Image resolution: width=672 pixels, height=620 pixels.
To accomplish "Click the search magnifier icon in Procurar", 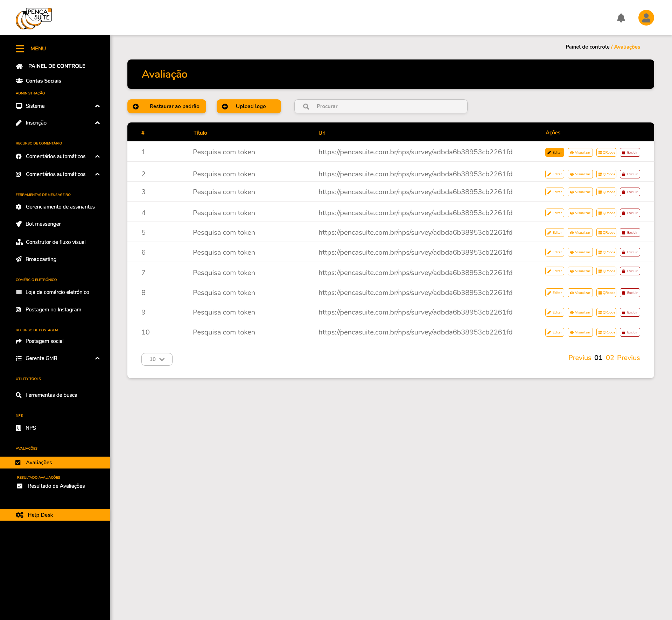I will tap(306, 106).
